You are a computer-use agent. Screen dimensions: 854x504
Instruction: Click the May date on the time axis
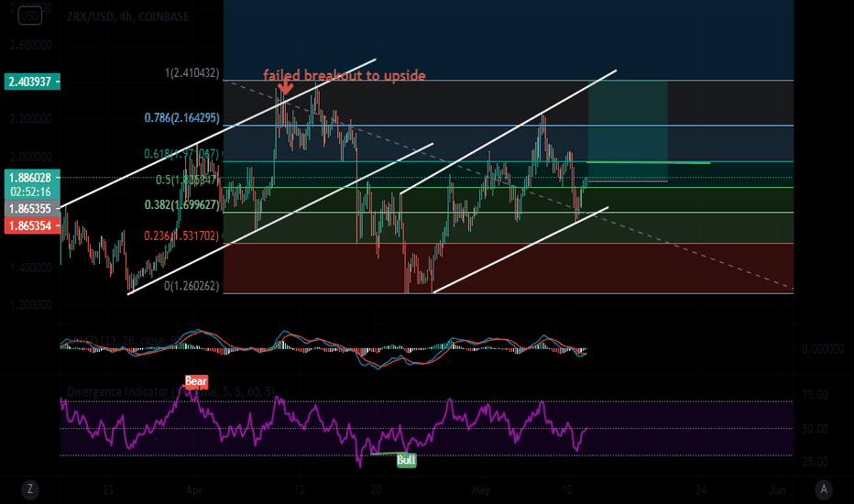[x=481, y=490]
